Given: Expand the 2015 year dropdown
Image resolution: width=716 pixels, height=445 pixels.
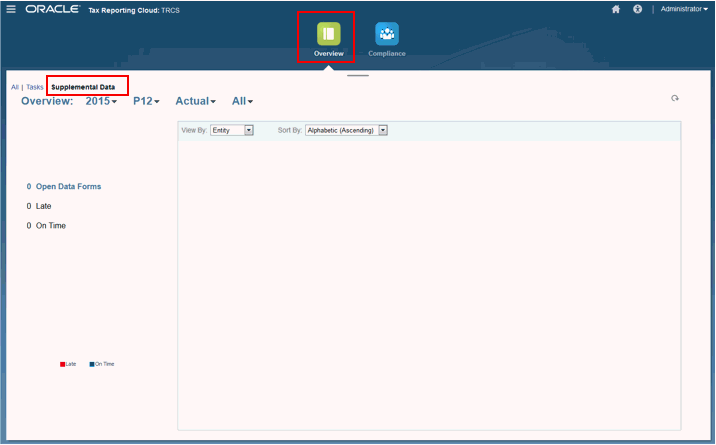Looking at the screenshot, I should point(101,101).
